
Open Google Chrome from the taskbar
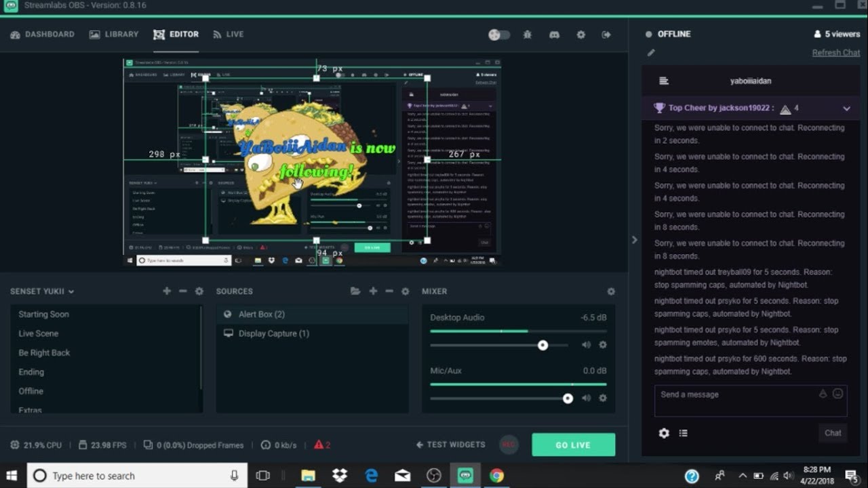coord(497,476)
